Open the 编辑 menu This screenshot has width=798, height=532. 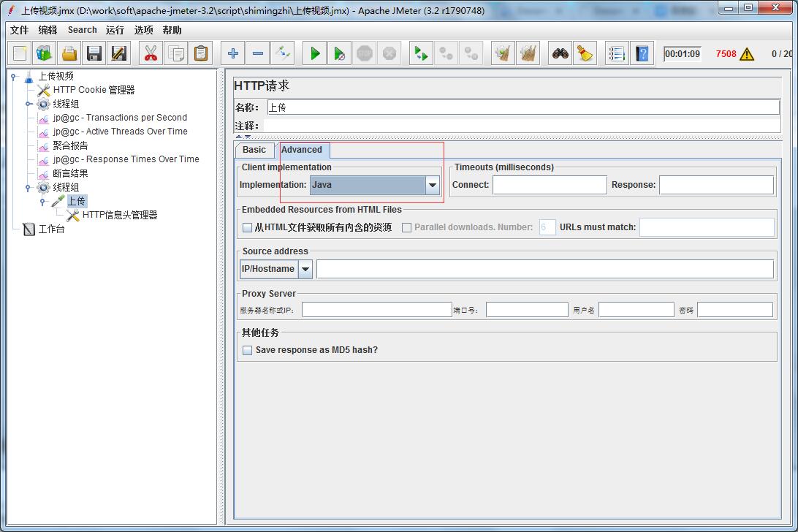coord(47,30)
